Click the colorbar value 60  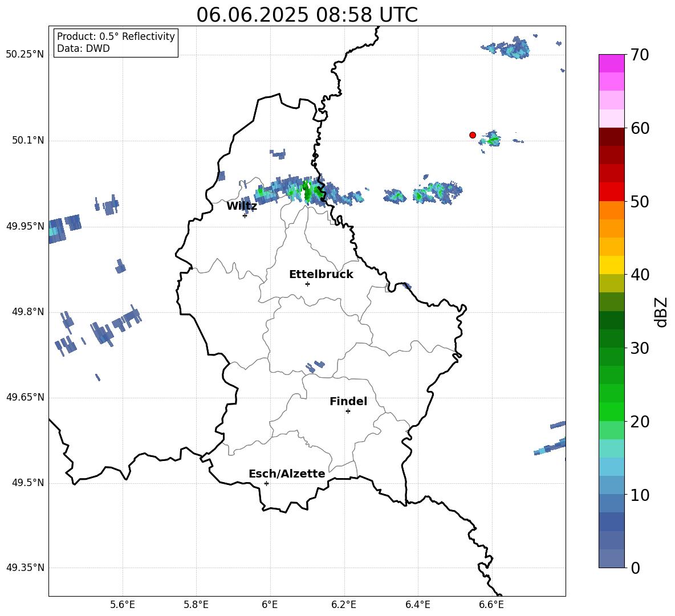click(x=640, y=128)
